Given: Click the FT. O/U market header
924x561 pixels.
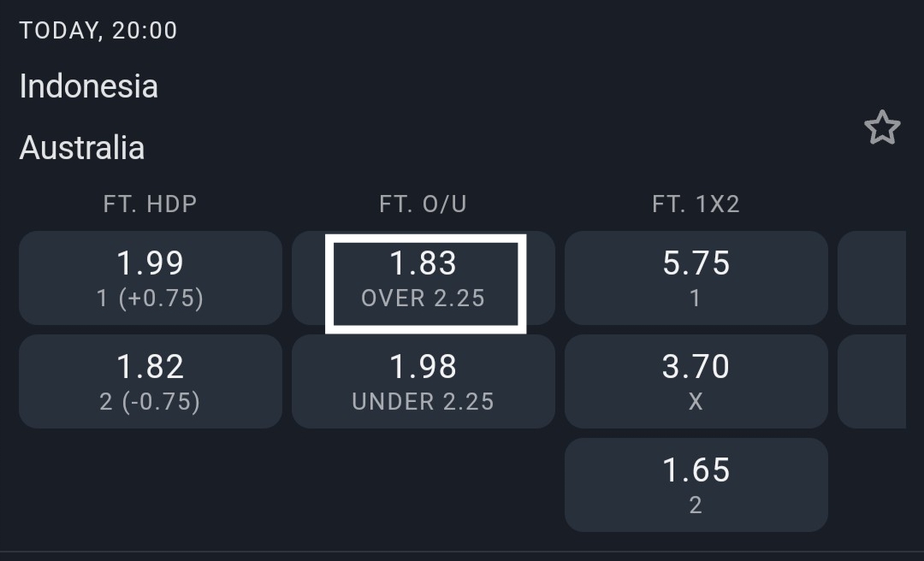Looking at the screenshot, I should point(423,204).
